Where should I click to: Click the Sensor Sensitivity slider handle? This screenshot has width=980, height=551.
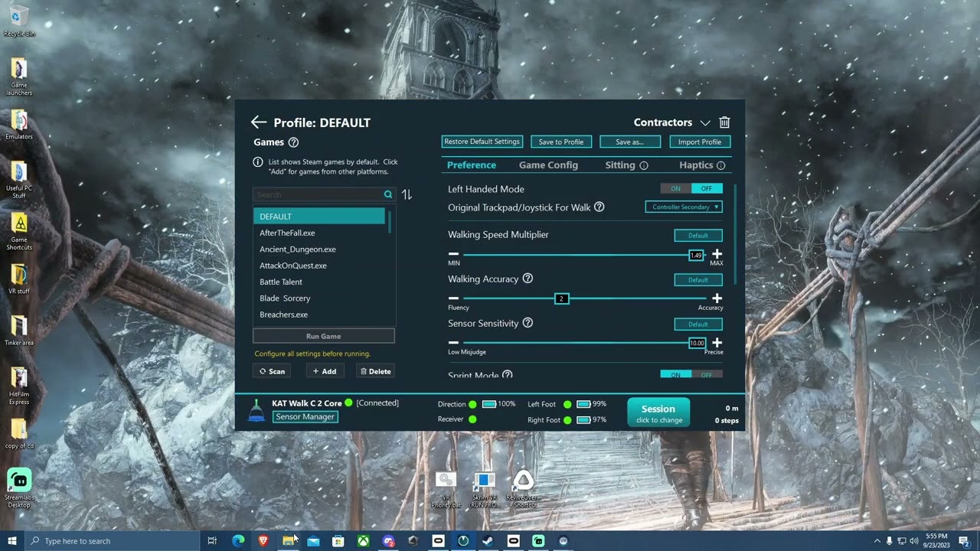[x=697, y=343]
